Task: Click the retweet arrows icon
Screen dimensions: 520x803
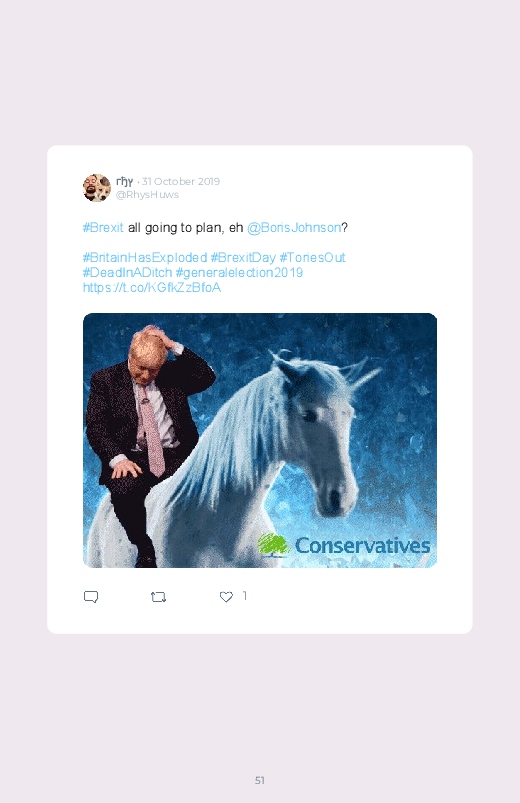Action: (x=158, y=597)
